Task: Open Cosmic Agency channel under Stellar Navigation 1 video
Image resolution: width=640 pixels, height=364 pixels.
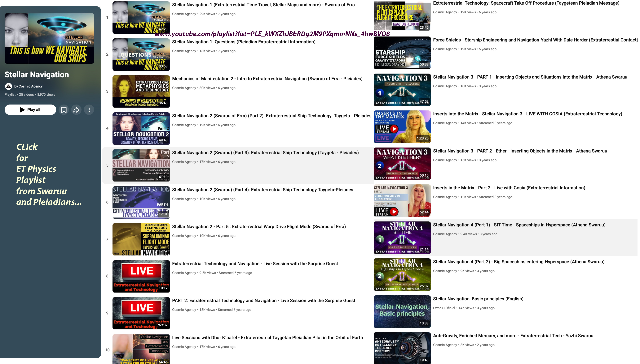Action: click(x=184, y=14)
